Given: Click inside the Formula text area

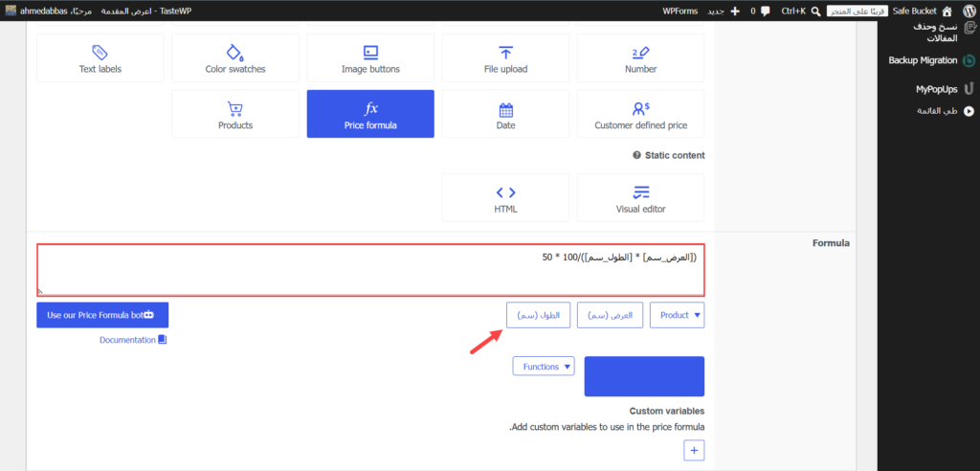Looking at the screenshot, I should (x=370, y=270).
